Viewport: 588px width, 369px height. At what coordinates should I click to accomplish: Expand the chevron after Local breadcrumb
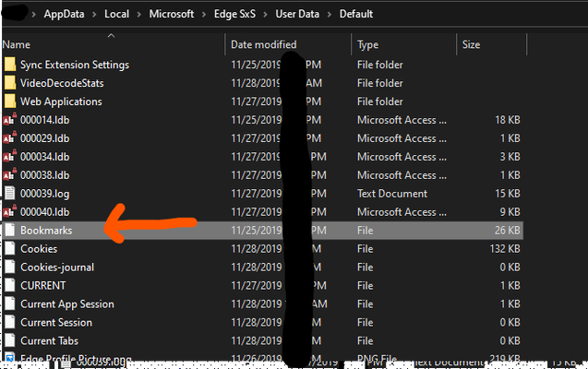[x=139, y=15]
